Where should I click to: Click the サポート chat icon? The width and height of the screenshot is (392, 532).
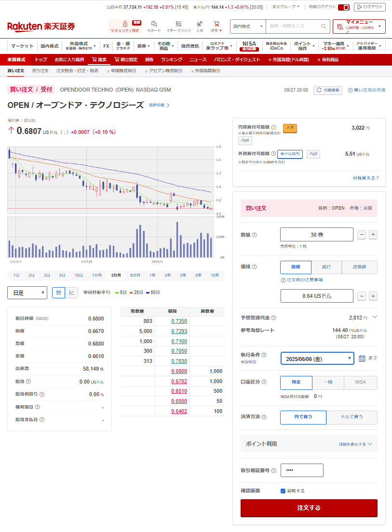click(x=154, y=24)
